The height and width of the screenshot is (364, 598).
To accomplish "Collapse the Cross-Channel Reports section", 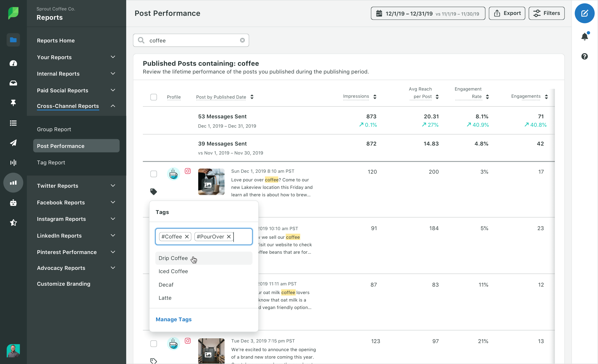I will [113, 106].
